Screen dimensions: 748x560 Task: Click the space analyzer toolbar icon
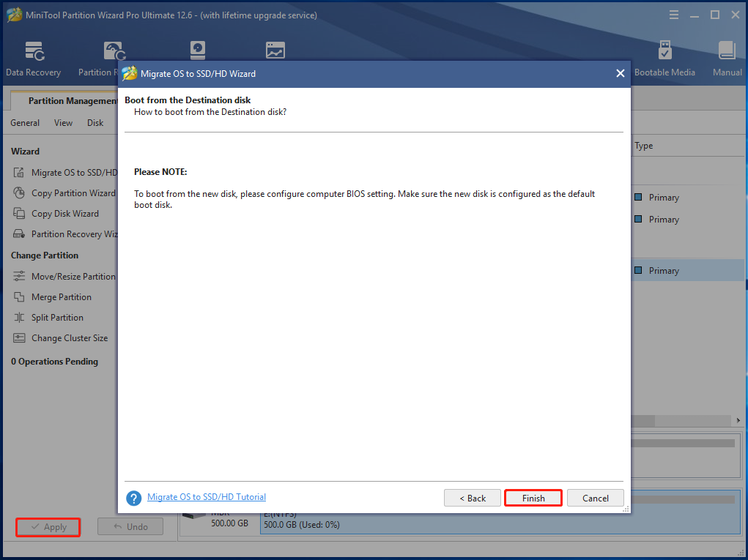point(275,50)
